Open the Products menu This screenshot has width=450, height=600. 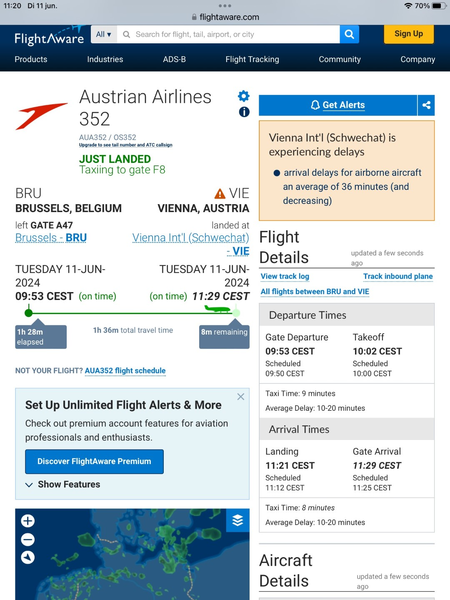(31, 59)
